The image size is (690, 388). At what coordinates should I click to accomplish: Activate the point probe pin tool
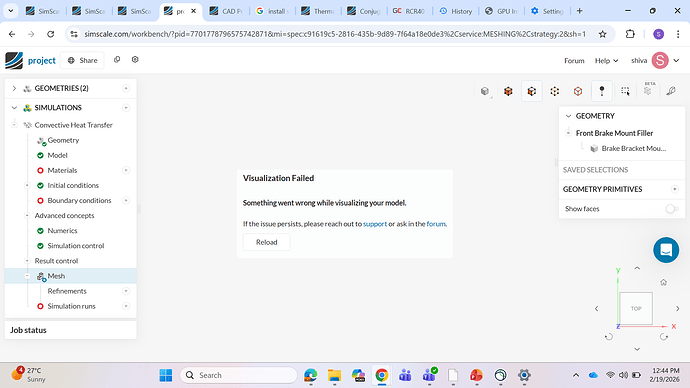(602, 91)
